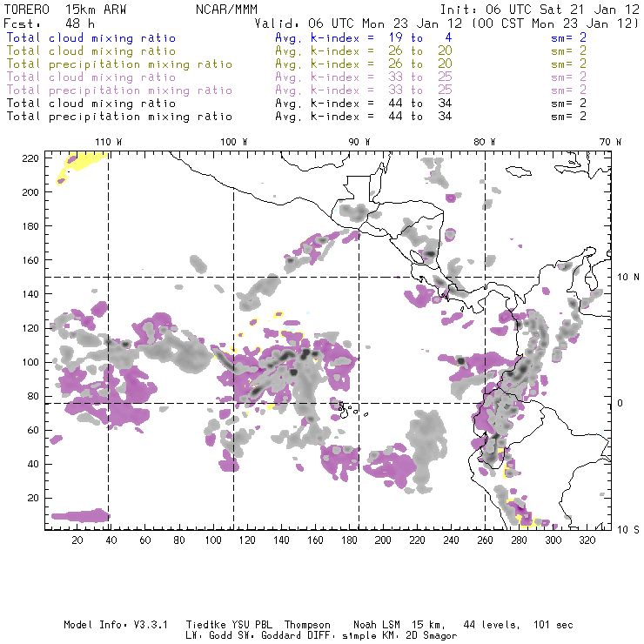Click '33 to 25' in pink cloud row
The height and width of the screenshot is (644, 644).
click(420, 77)
